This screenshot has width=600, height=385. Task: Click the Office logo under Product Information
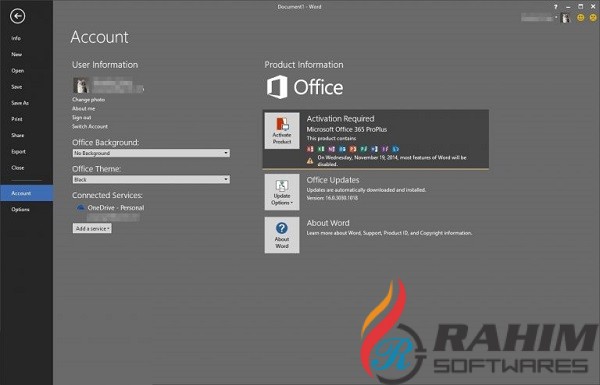click(305, 87)
